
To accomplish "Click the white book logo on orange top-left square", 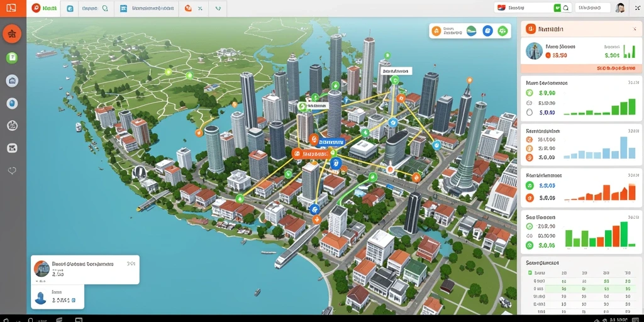I will point(11,8).
